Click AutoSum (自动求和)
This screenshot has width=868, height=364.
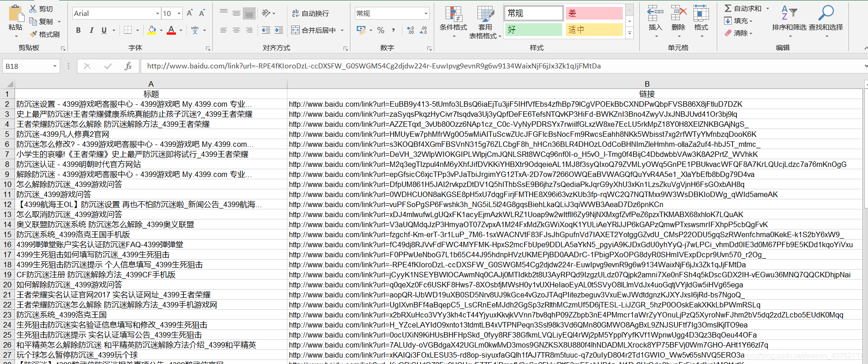pos(743,8)
